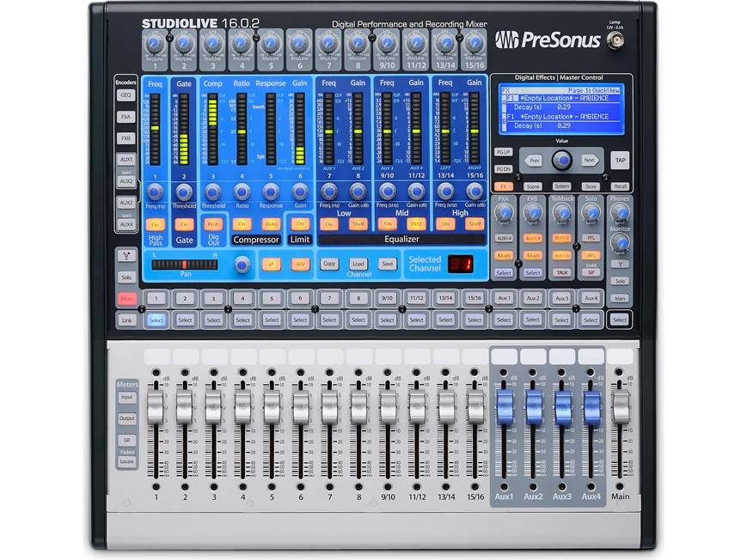Click the Low EQ Gain (dB) encoder

(x=358, y=192)
